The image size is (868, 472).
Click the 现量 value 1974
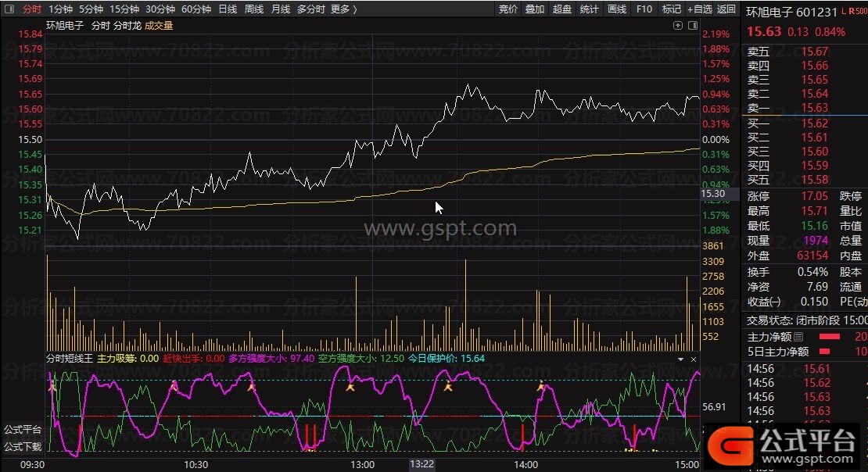coord(816,241)
